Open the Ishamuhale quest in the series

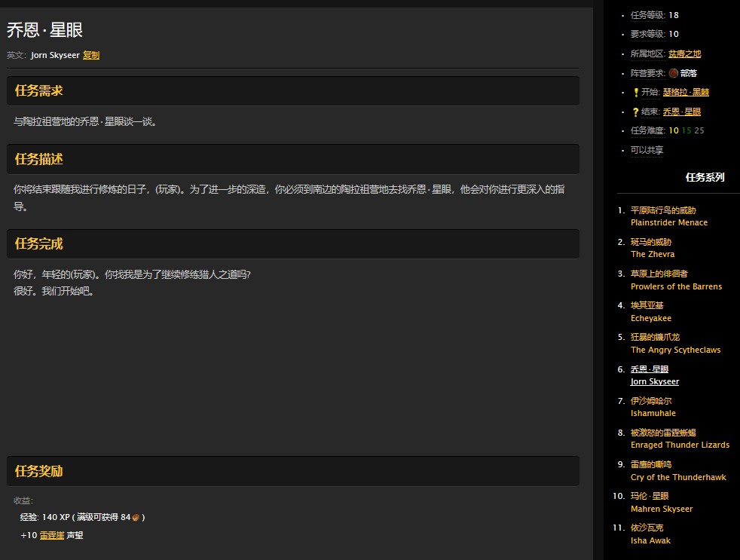(x=653, y=413)
